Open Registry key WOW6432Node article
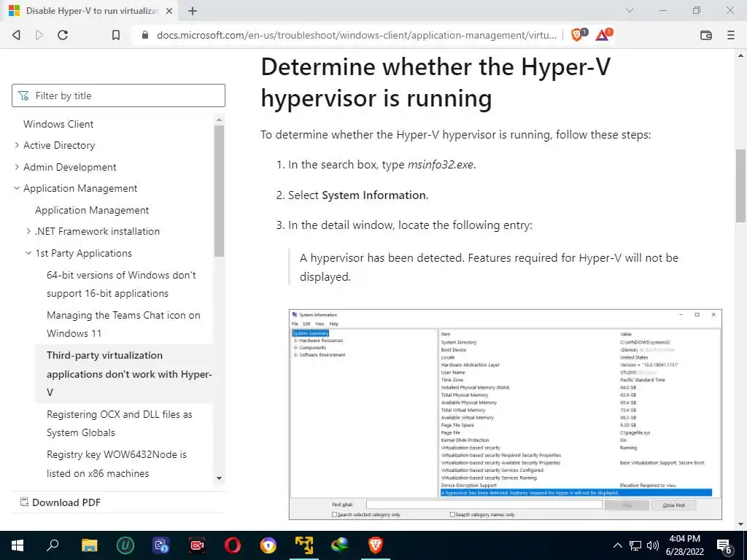The image size is (747, 560). pos(117,463)
